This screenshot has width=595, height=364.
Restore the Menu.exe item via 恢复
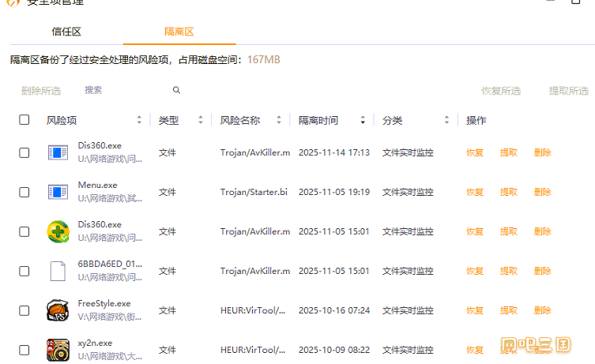click(x=474, y=192)
